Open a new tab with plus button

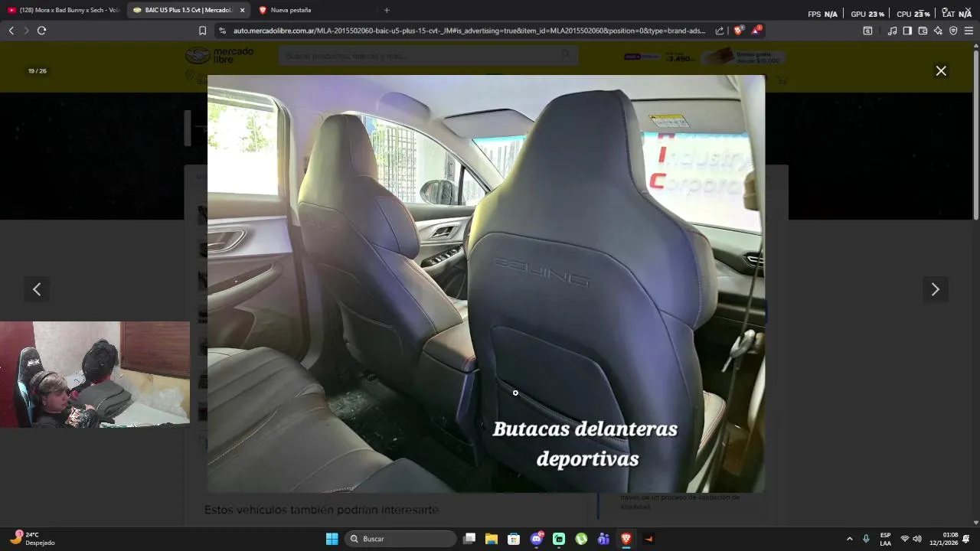tap(387, 10)
